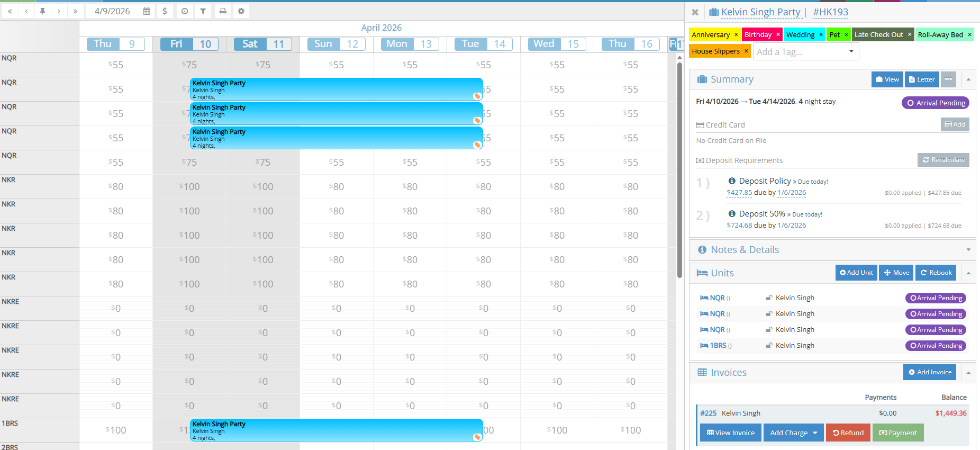Click the Add Invoice button
980x450 pixels.
coord(929,372)
